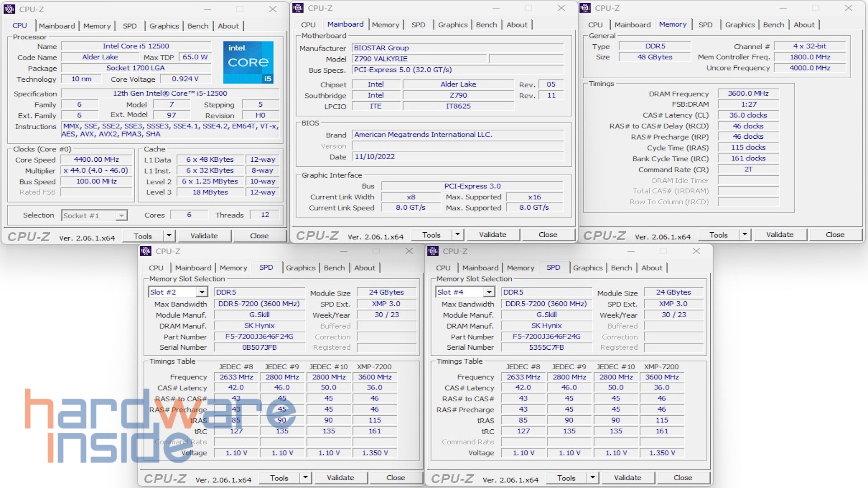
Task: Click the CPU-Z app icon in the Slot #4 SPD window
Action: pyautogui.click(x=433, y=251)
